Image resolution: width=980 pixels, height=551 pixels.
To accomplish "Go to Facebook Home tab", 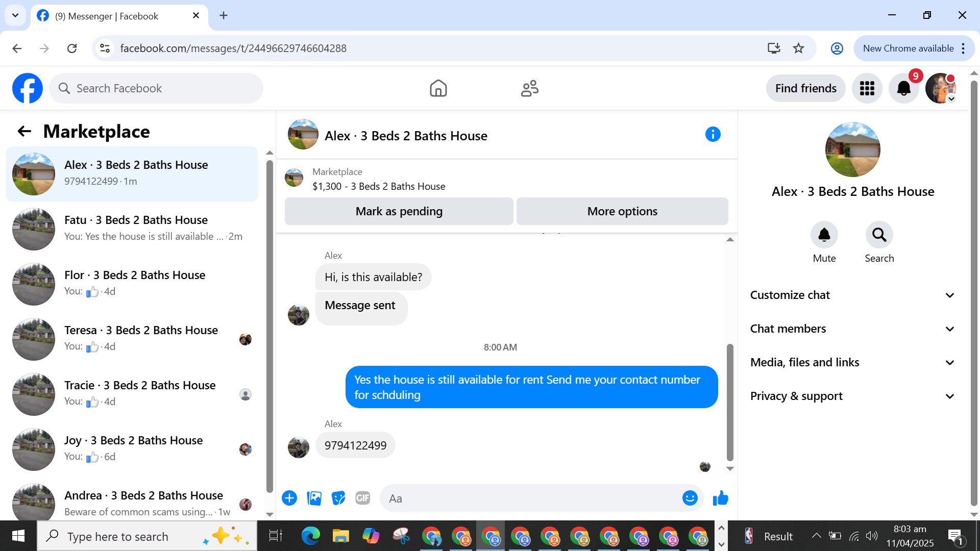I will click(438, 88).
